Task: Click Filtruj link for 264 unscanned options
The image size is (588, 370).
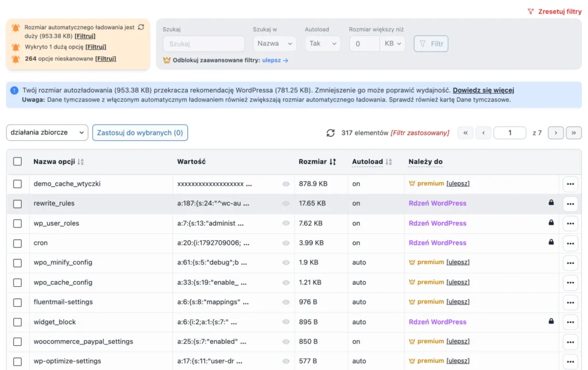Action: (106, 59)
